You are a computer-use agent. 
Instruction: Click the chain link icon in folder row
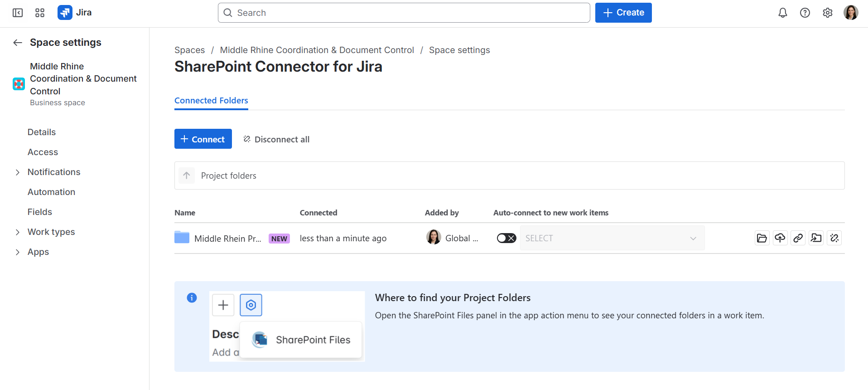(x=798, y=238)
